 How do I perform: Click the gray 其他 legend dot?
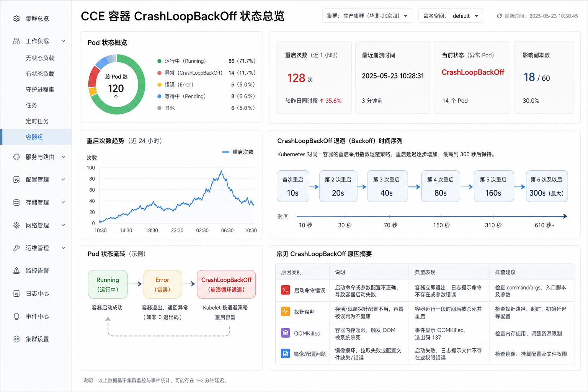tap(159, 108)
